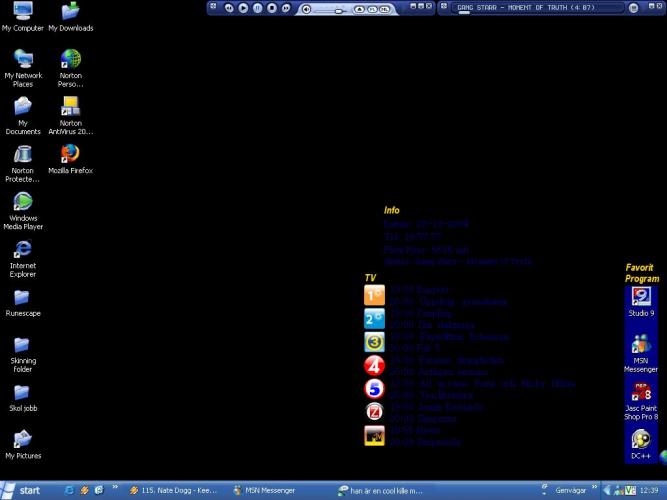The width and height of the screenshot is (667, 500).
Task: Switch to chat window han är en cool kille
Action: tap(381, 491)
